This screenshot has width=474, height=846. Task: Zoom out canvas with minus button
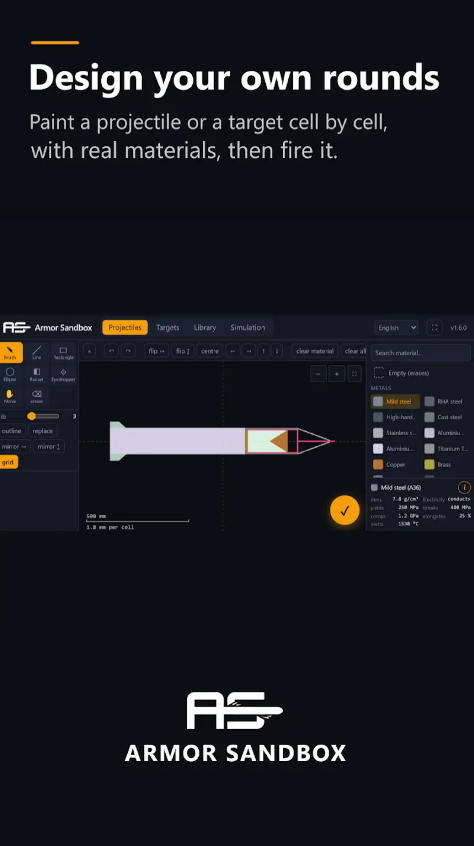pos(318,373)
